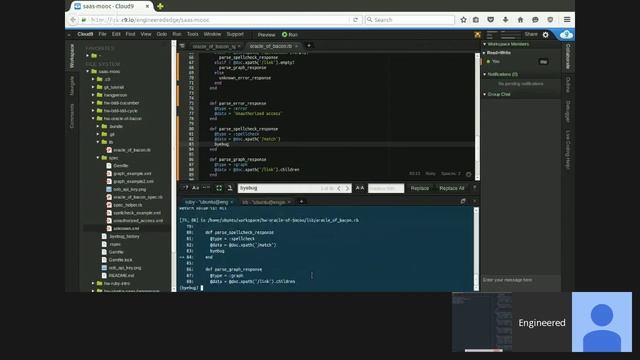Add a new editor tab with plus
Viewport: 640px width, 360px height.
tap(309, 46)
